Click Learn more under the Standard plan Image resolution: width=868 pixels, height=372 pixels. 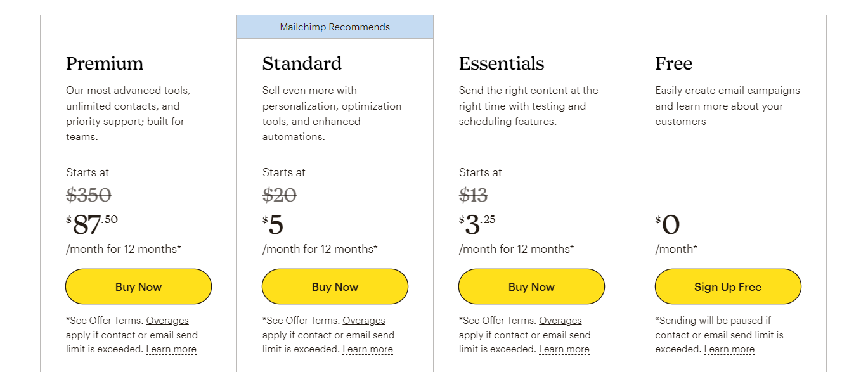[368, 349]
